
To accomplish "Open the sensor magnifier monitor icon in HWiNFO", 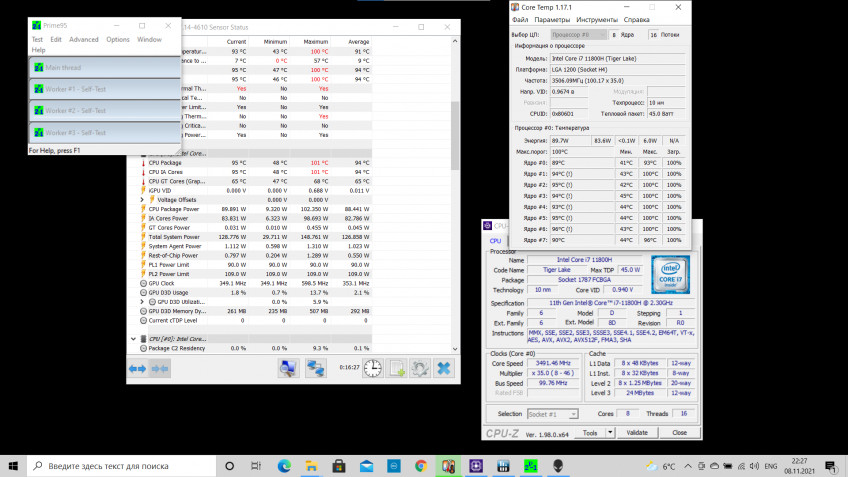I will [x=288, y=368].
